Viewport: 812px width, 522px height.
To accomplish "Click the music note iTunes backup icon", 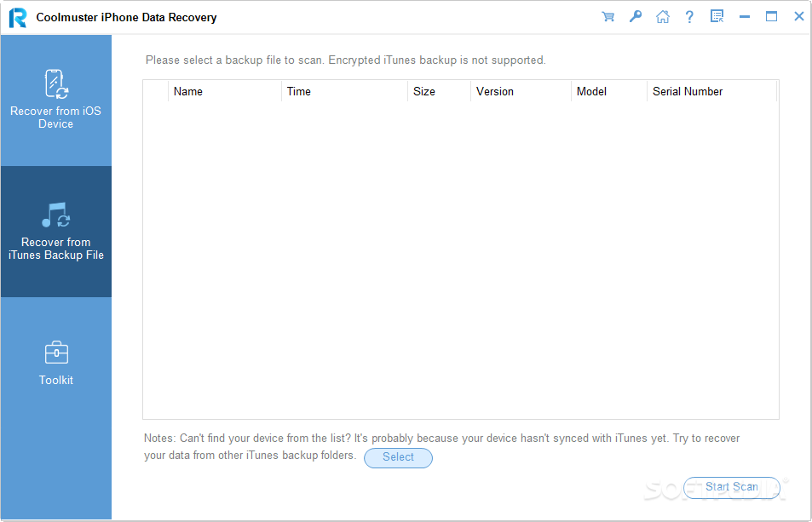I will click(x=56, y=215).
